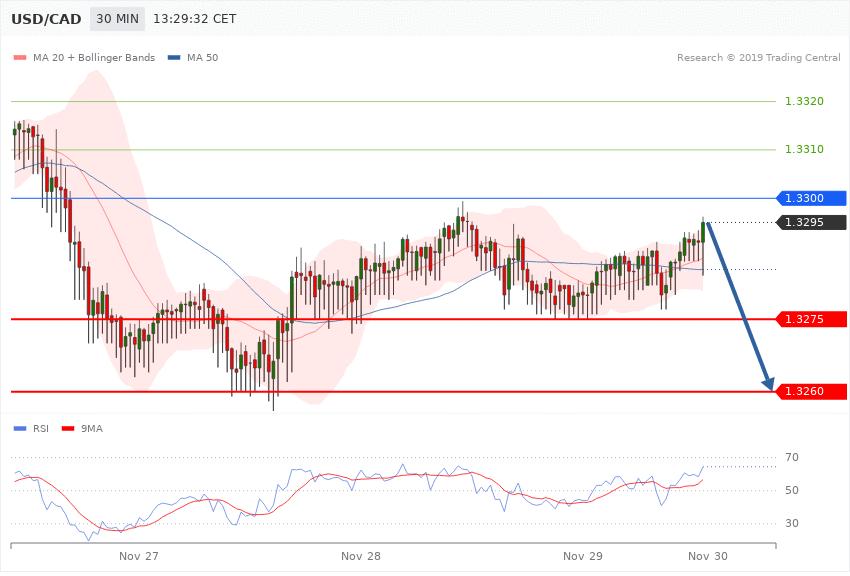
Task: Click the Nov 28 date label
Action: [361, 556]
